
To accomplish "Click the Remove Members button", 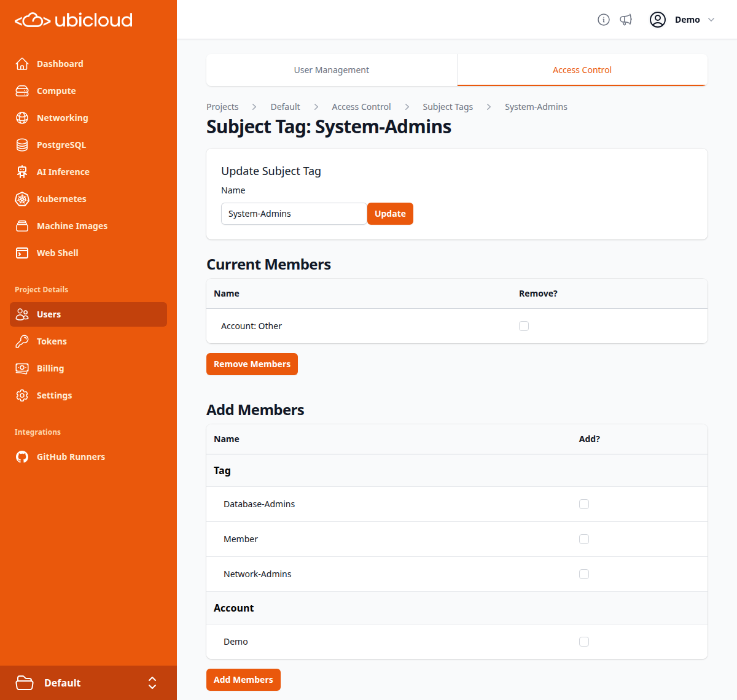I will point(252,364).
